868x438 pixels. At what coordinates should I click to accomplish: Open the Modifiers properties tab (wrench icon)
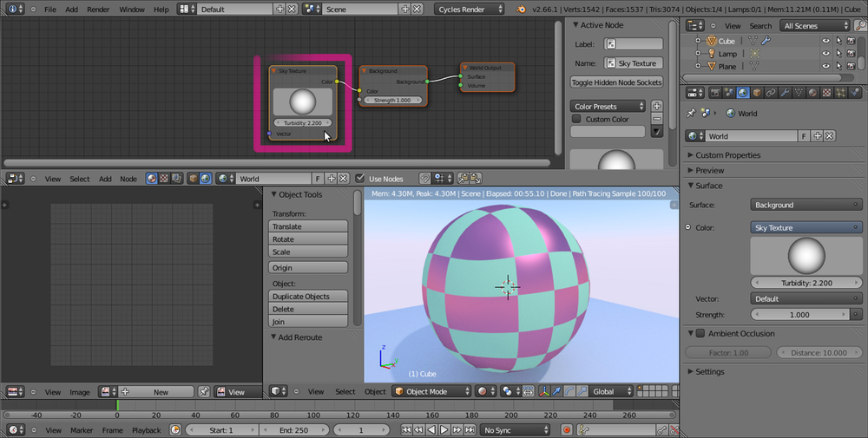[x=785, y=93]
